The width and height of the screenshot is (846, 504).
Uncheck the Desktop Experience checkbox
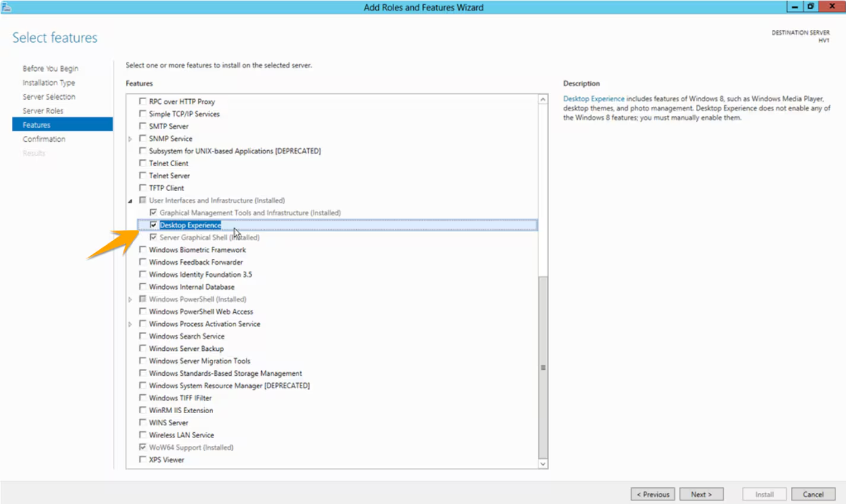(153, 225)
